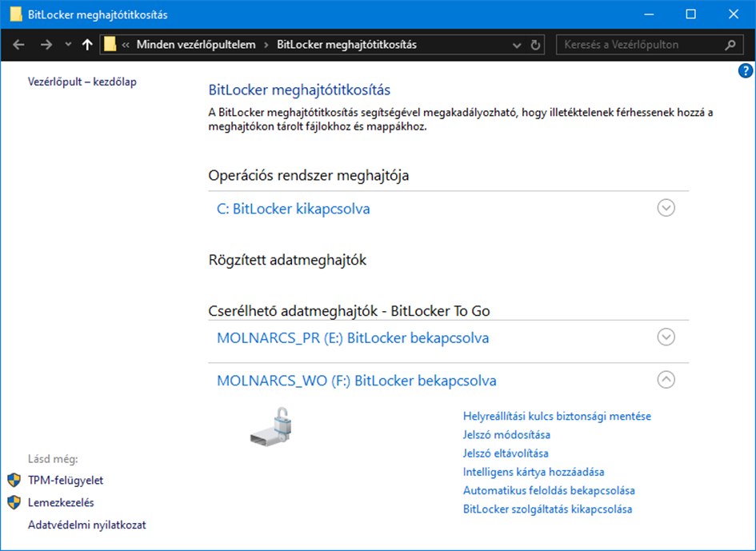Expand MOLNARCS_PR (E:) drive options

point(666,337)
